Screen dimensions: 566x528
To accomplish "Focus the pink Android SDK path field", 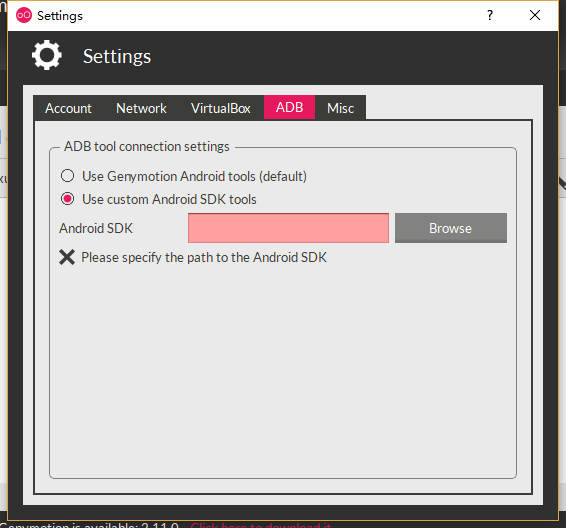I will click(288, 228).
